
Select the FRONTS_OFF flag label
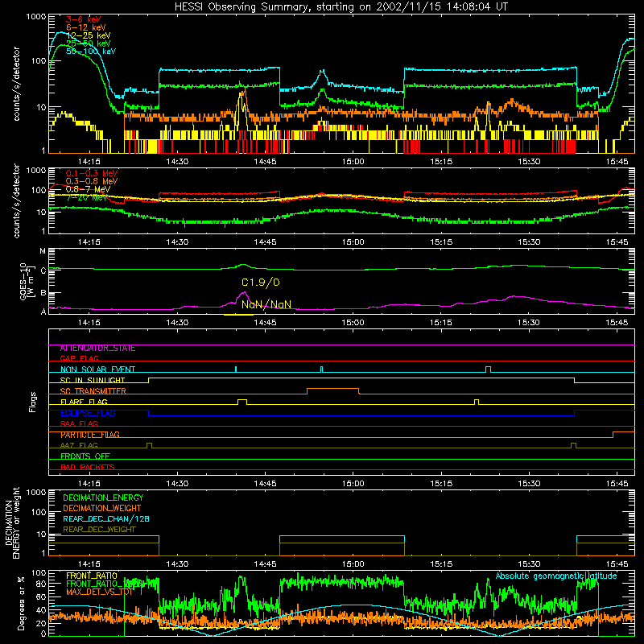tap(85, 456)
